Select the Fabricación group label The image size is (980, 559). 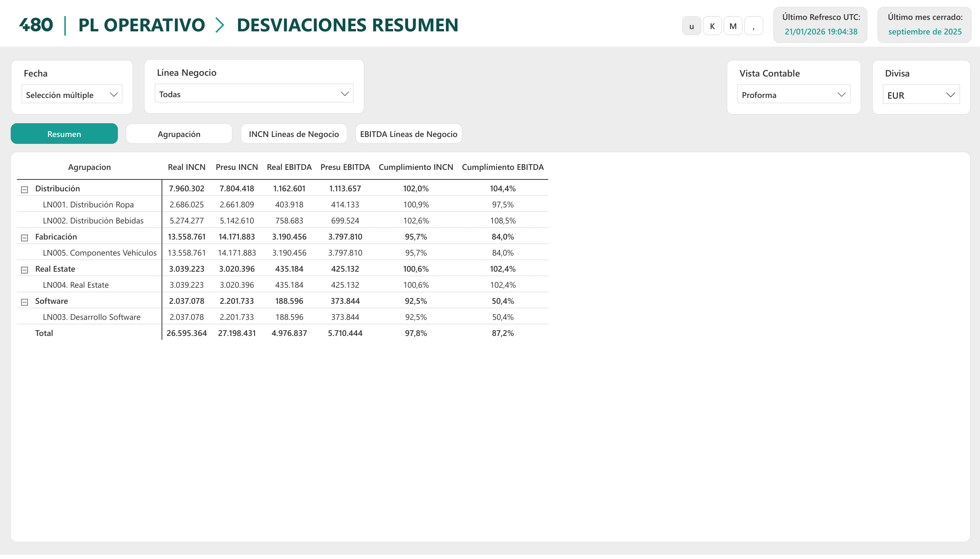click(56, 237)
